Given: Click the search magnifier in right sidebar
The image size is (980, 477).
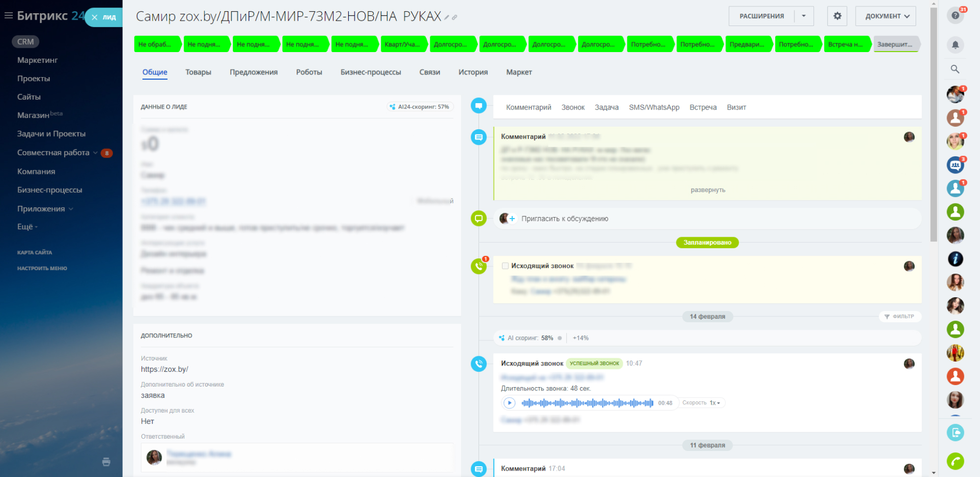Looking at the screenshot, I should [x=955, y=69].
